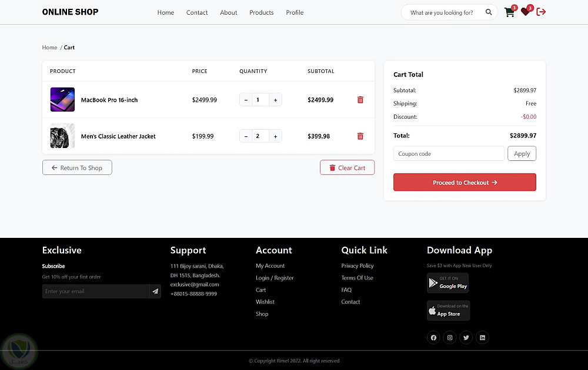Open the Facebook social icon

[x=433, y=338]
